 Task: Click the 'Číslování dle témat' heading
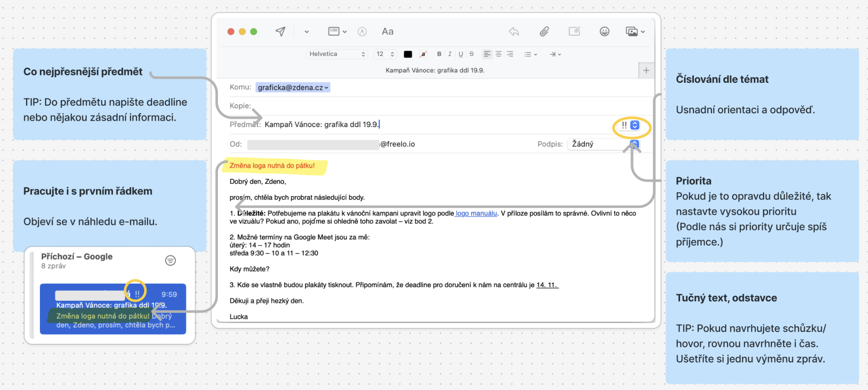coord(722,79)
